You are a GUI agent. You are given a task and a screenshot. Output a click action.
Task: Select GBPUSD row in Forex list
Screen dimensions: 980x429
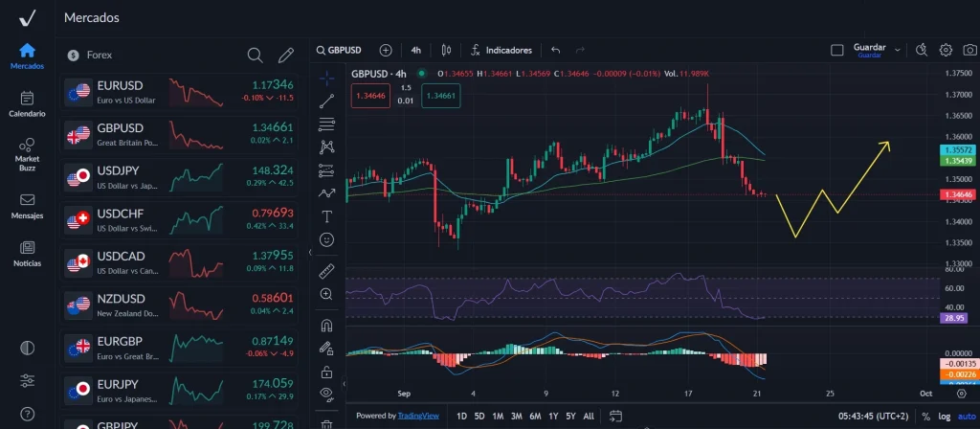[x=179, y=135]
